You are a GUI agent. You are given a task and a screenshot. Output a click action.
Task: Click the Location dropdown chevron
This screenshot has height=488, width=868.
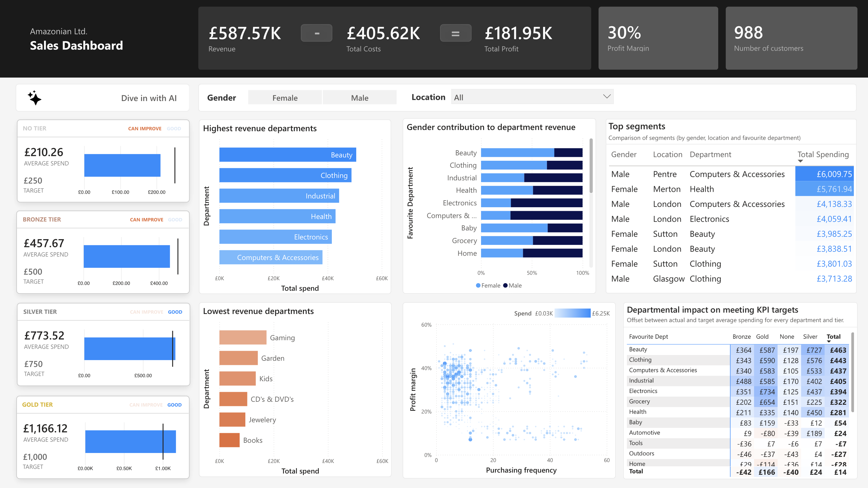(x=606, y=97)
